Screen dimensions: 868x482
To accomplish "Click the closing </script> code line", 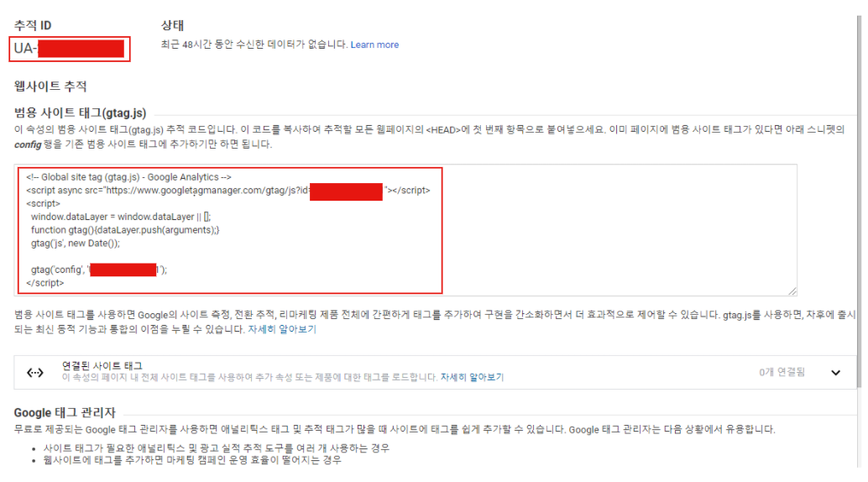I will [44, 283].
